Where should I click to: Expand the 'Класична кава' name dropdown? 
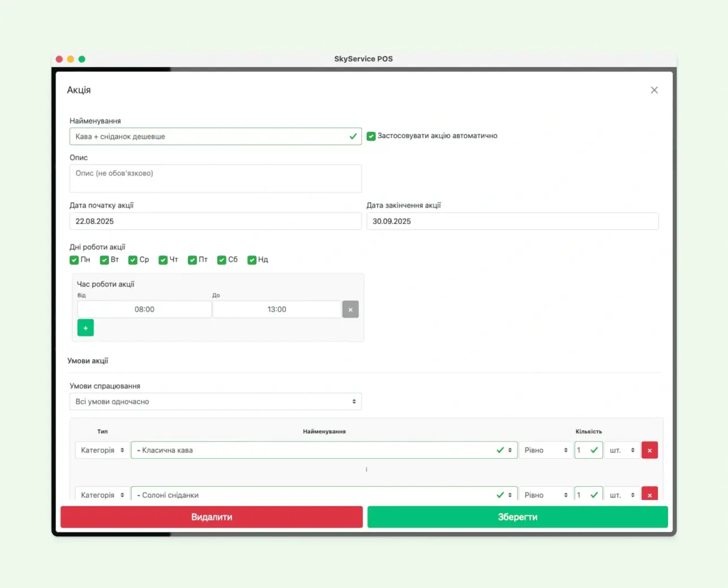tap(324, 450)
